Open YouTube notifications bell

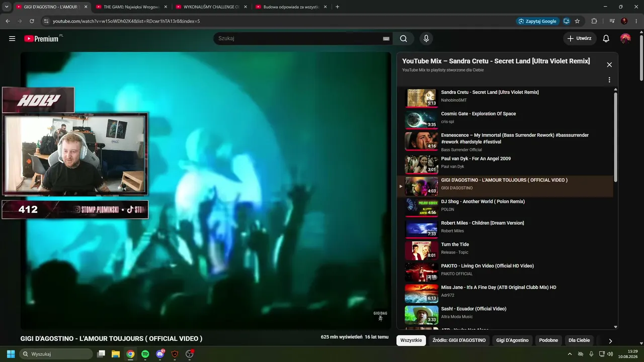coord(606,39)
